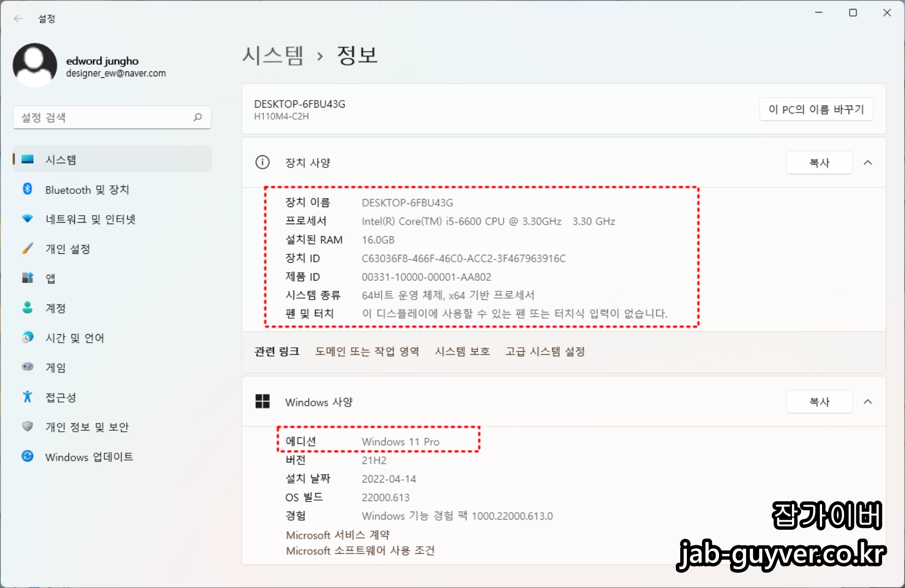Select the product ID 00331-10000-00001-AA802
Viewport: 905px width, 588px height.
pyautogui.click(x=426, y=277)
